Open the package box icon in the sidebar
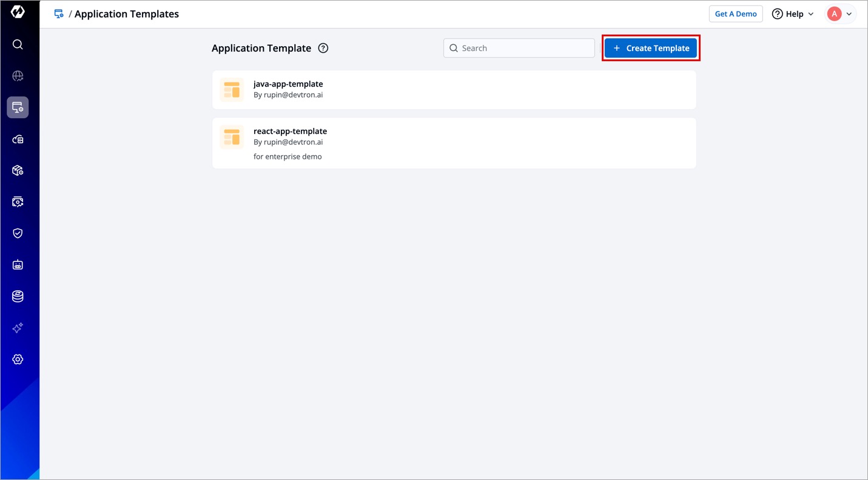The image size is (868, 480). point(18,170)
